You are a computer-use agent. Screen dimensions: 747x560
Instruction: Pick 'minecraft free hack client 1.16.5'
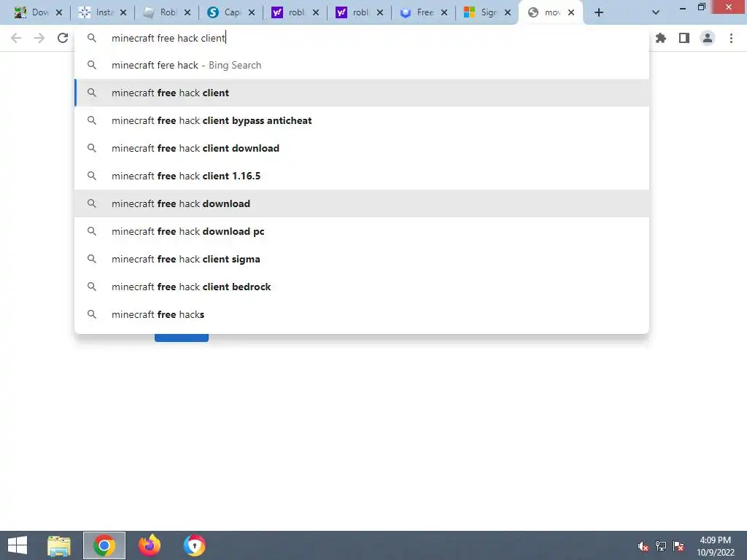pos(362,176)
